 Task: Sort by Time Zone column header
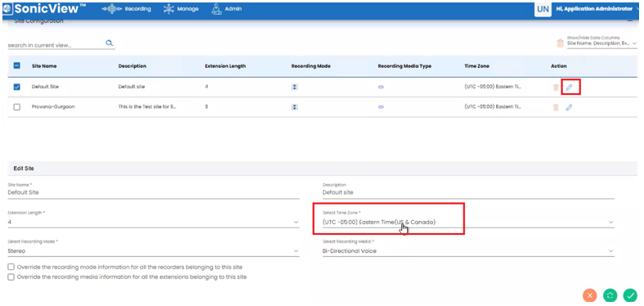pos(476,65)
